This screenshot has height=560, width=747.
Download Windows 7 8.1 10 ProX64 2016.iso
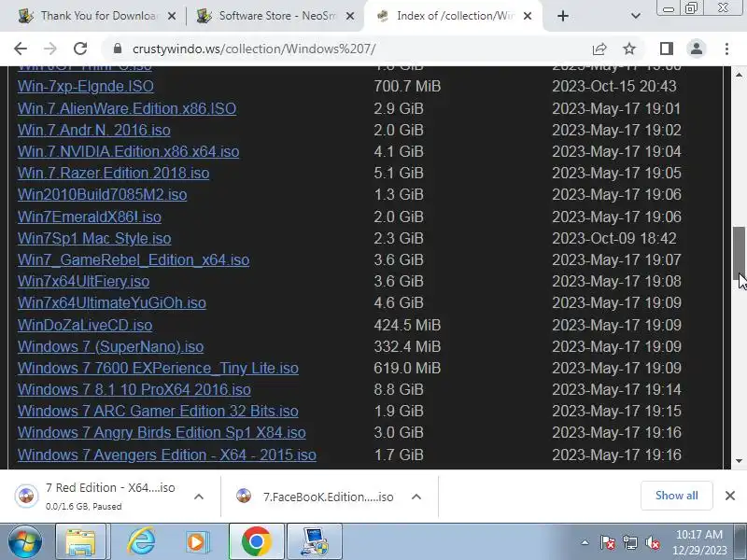point(134,389)
